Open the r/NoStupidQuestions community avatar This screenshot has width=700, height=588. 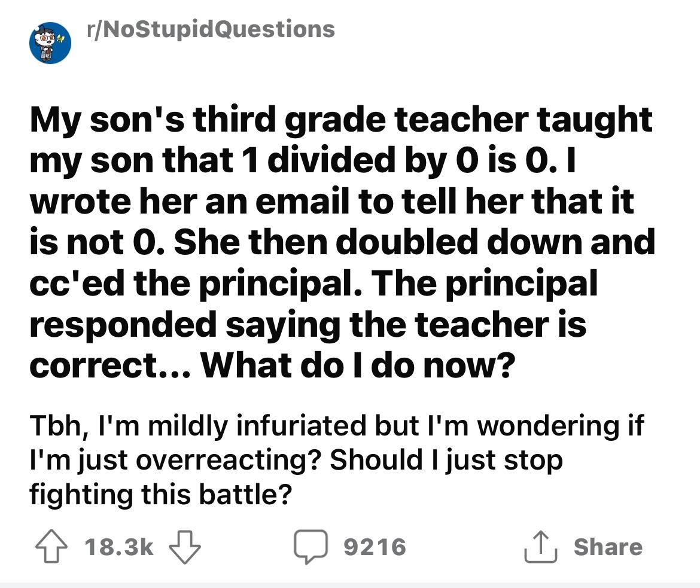pos(51,42)
